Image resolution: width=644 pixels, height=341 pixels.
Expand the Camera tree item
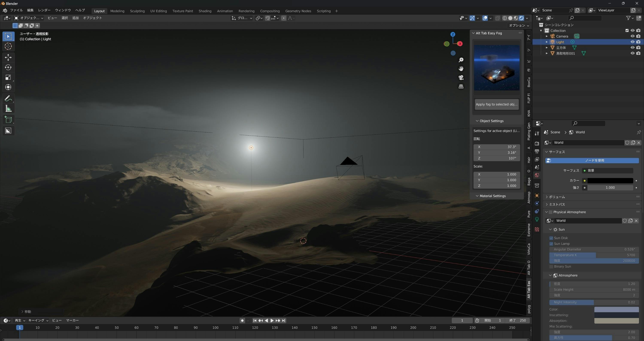(547, 36)
